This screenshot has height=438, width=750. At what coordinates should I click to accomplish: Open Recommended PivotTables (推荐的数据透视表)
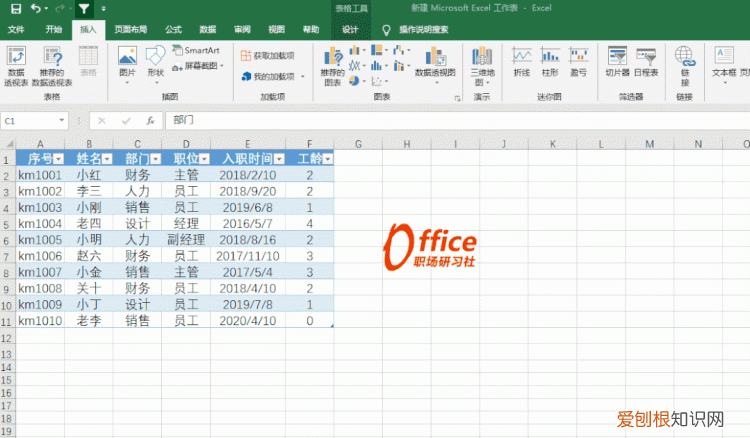click(x=52, y=66)
